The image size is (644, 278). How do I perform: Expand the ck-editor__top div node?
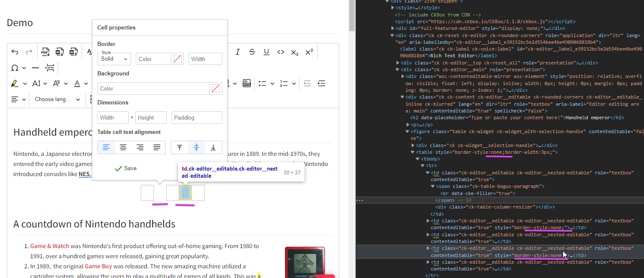(x=398, y=63)
